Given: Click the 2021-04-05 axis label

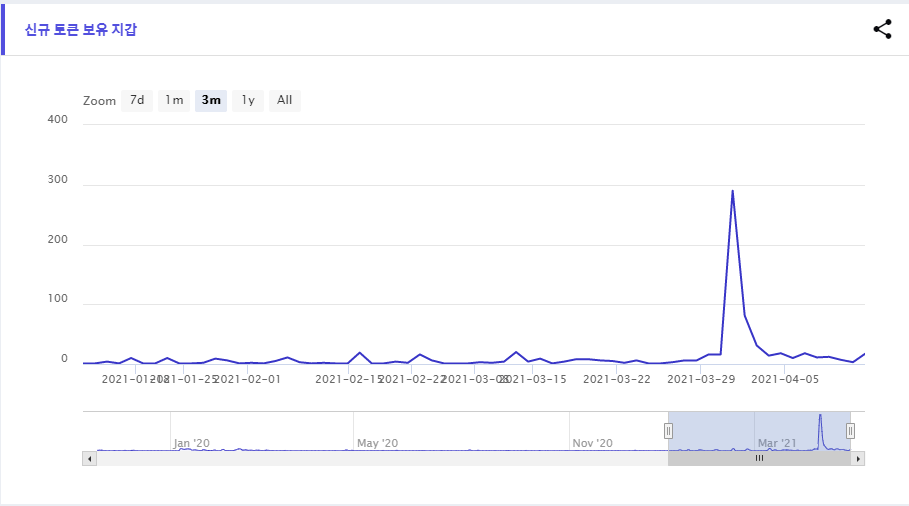Looking at the screenshot, I should (x=785, y=379).
